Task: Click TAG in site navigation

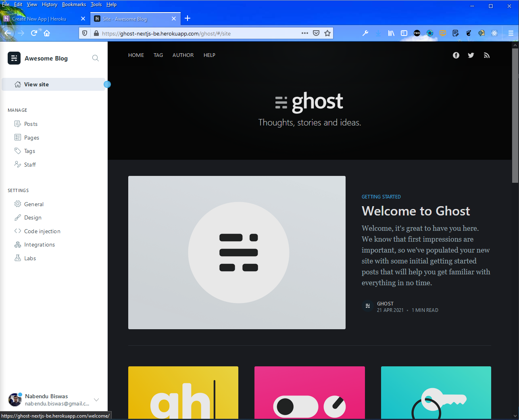Action: (158, 55)
